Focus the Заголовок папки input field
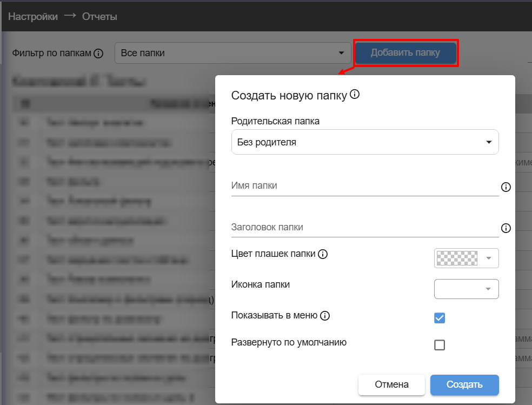 pyautogui.click(x=364, y=228)
